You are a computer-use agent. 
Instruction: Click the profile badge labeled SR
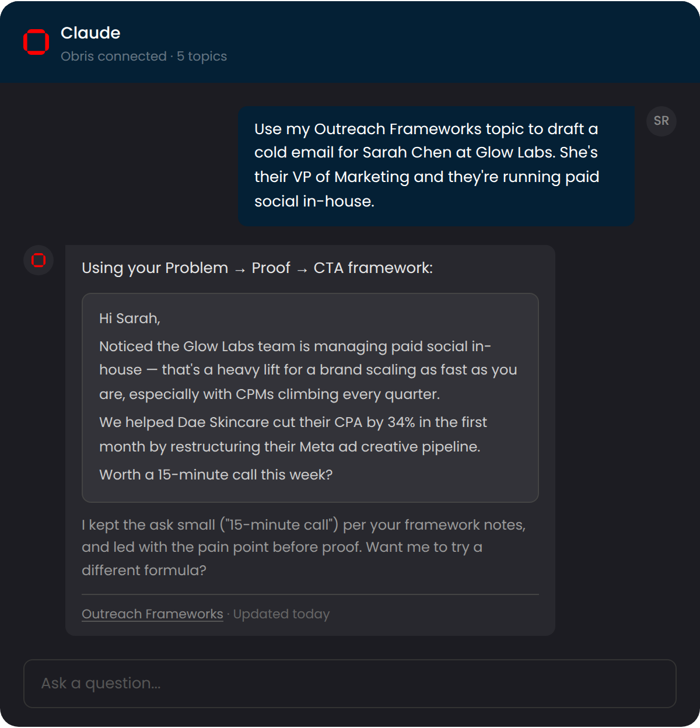pos(661,121)
